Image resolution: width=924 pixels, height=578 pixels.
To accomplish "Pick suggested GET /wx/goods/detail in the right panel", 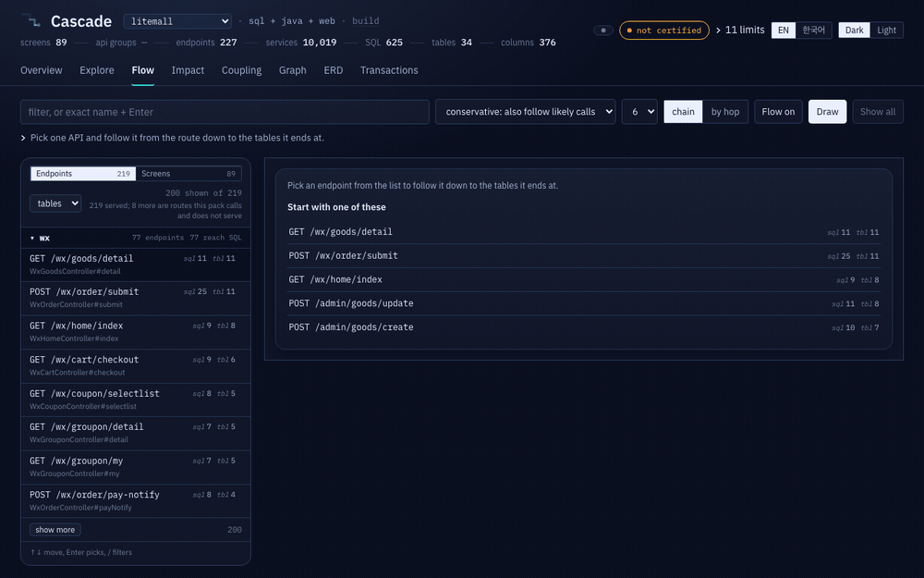I will (583, 232).
